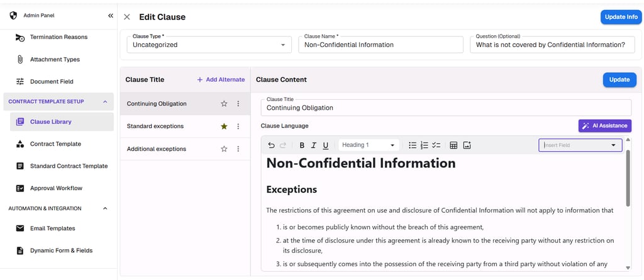Star the Additional exceptions alternate

coord(224,149)
